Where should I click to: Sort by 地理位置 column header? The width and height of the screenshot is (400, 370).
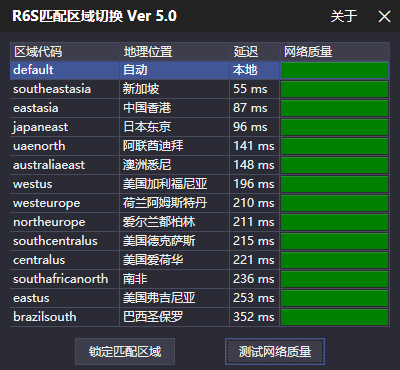coord(174,52)
